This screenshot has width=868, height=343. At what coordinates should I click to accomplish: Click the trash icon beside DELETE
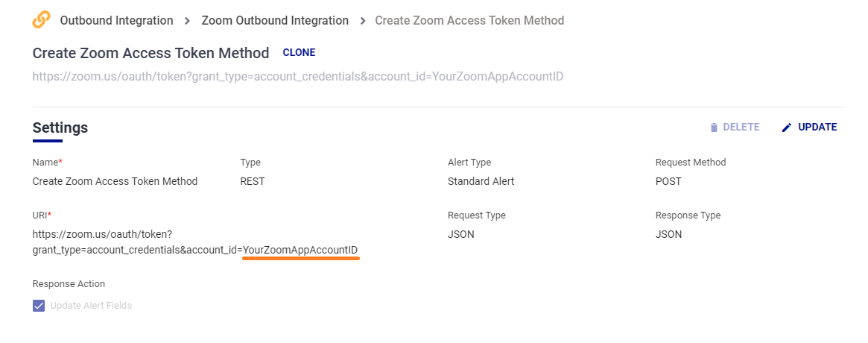[714, 128]
